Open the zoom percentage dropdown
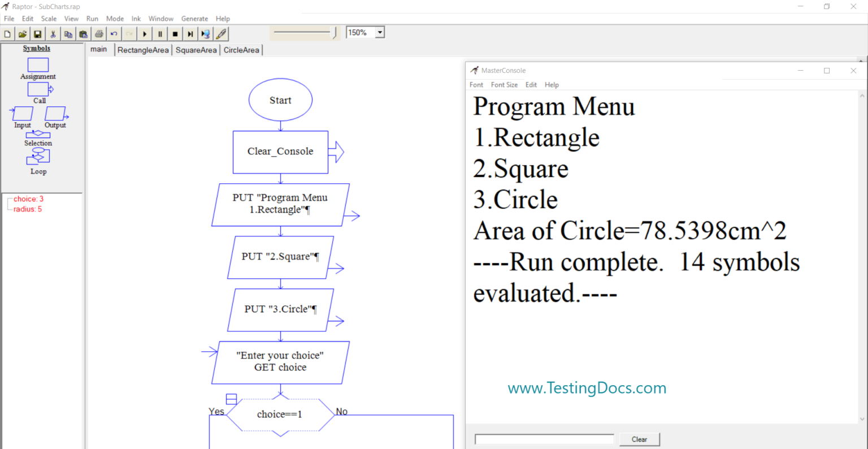The image size is (868, 449). coord(379,32)
